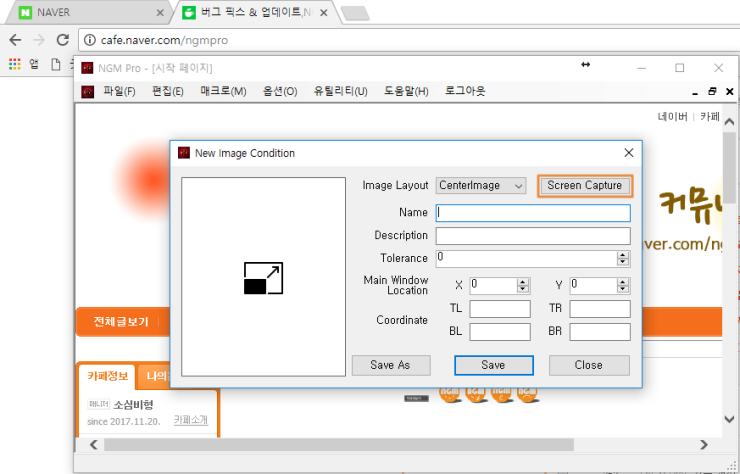Click the 카페 link in page header
The image size is (740, 474).
(710, 117)
